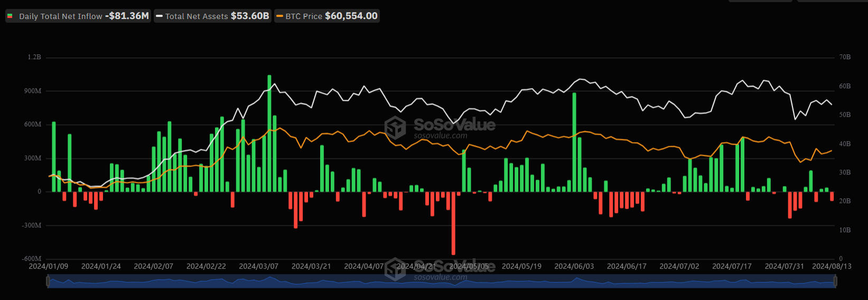
Task: Click the middle of the date range navigator
Action: (x=442, y=282)
